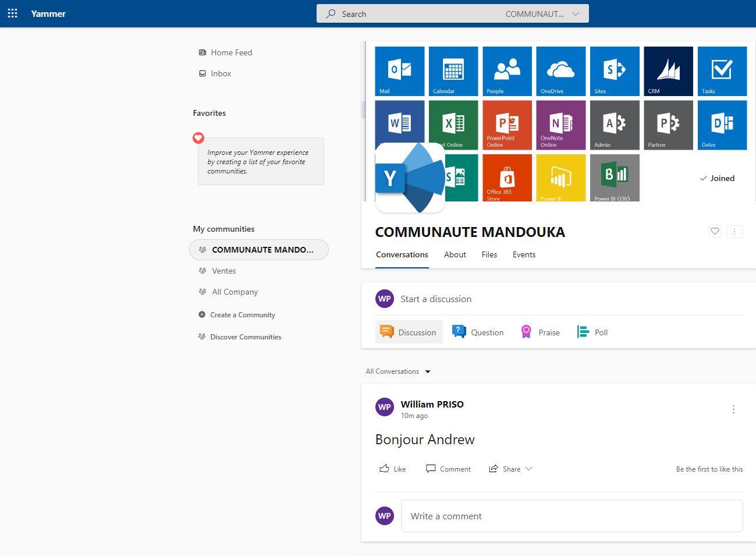Open post more options menu

(x=733, y=409)
